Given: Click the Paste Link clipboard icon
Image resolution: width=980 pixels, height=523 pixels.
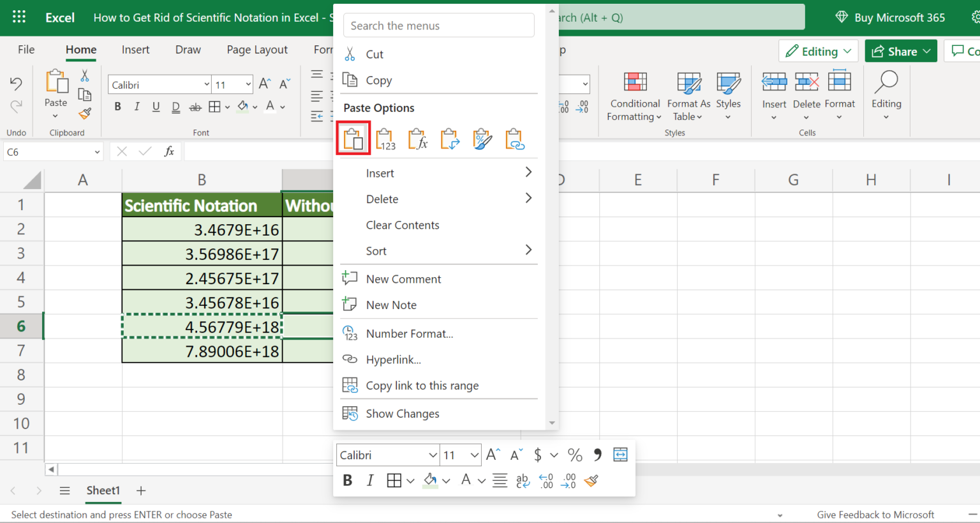Looking at the screenshot, I should point(515,138).
